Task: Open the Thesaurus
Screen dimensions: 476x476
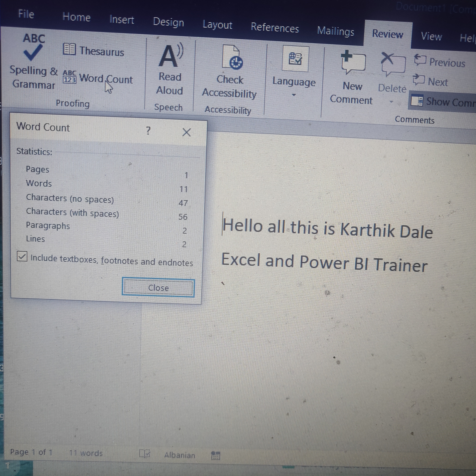Action: (94, 51)
